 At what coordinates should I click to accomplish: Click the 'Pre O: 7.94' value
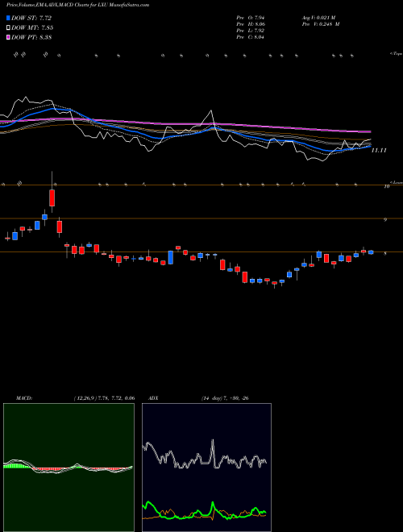251,18
